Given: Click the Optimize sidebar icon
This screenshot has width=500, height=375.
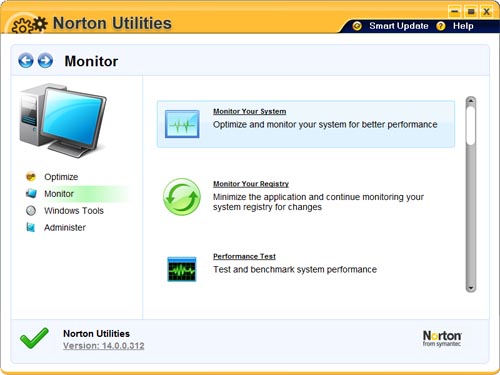Looking at the screenshot, I should [31, 177].
